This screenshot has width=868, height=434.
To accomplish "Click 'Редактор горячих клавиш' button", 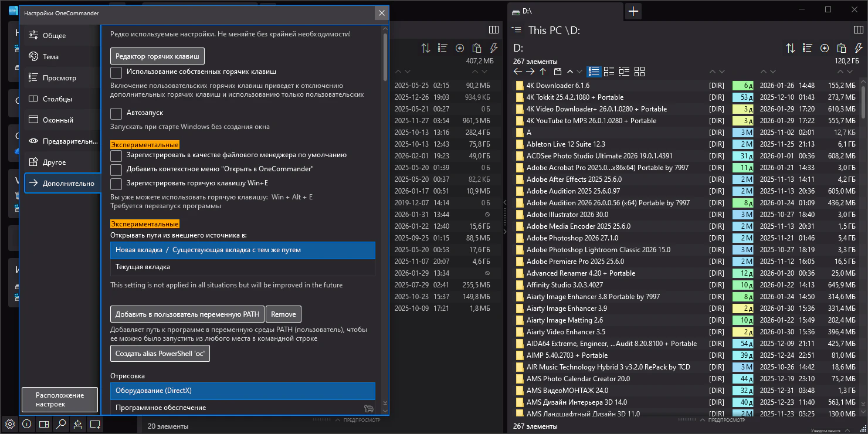I will click(157, 56).
